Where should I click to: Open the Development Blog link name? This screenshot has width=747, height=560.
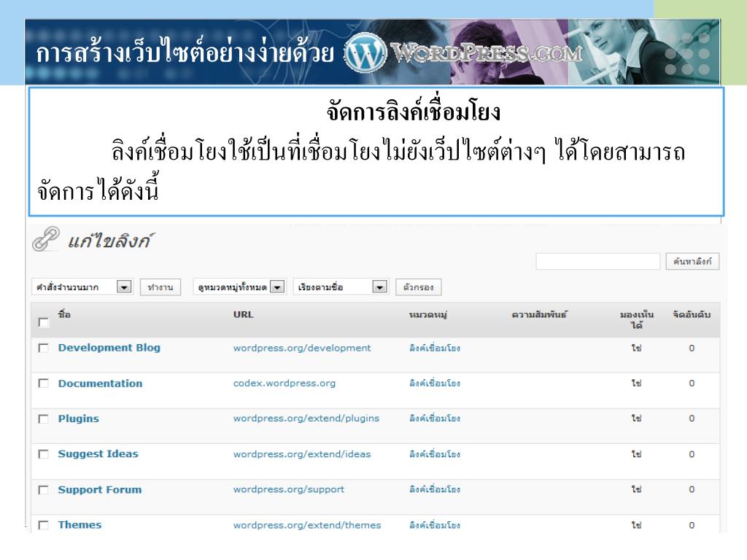pyautogui.click(x=109, y=348)
